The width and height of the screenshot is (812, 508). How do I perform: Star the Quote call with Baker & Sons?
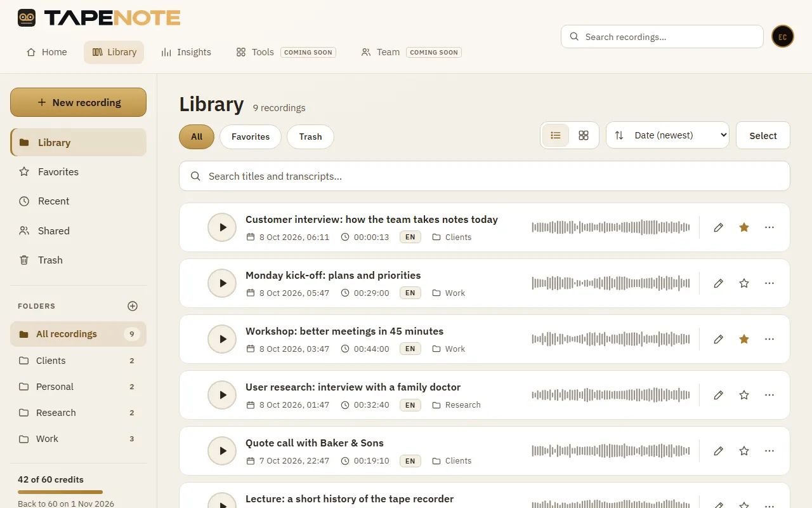point(744,451)
